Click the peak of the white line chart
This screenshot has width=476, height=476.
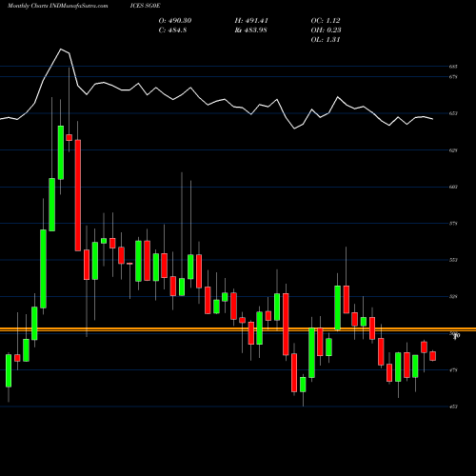click(61, 50)
